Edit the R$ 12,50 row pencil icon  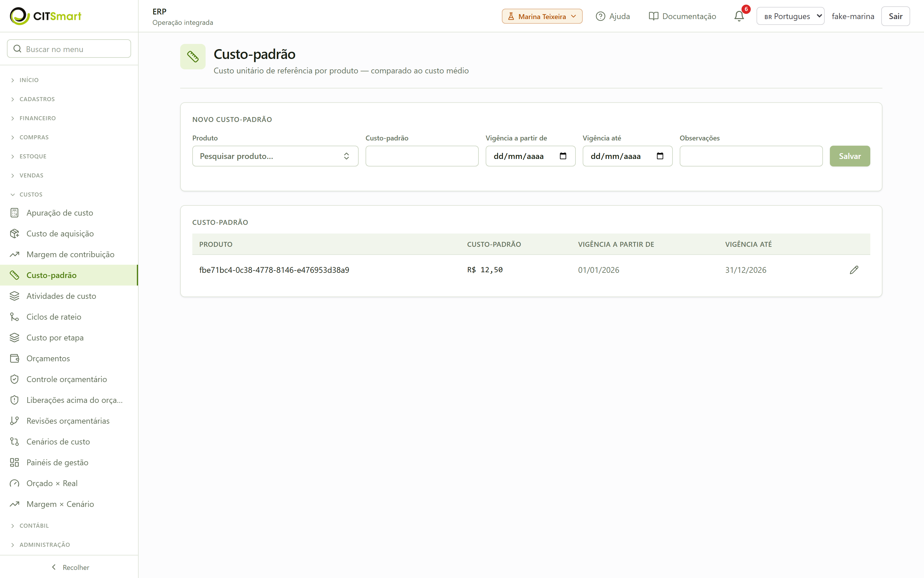[x=854, y=270]
